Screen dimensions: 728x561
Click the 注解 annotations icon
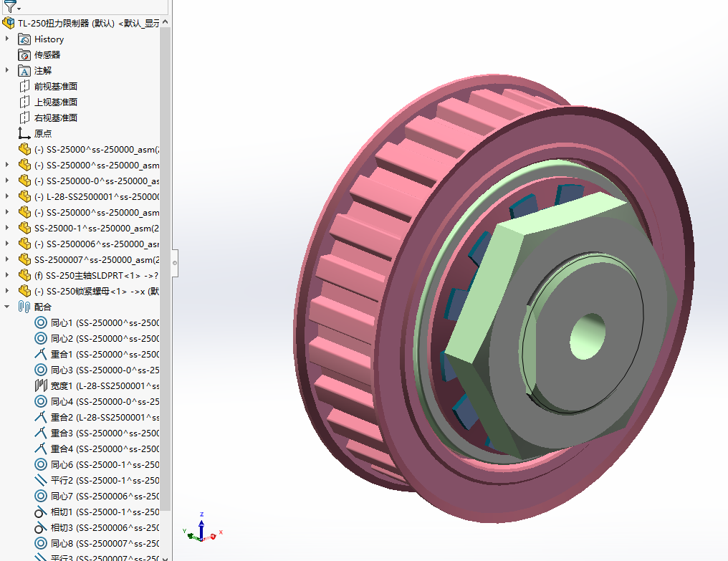point(24,71)
